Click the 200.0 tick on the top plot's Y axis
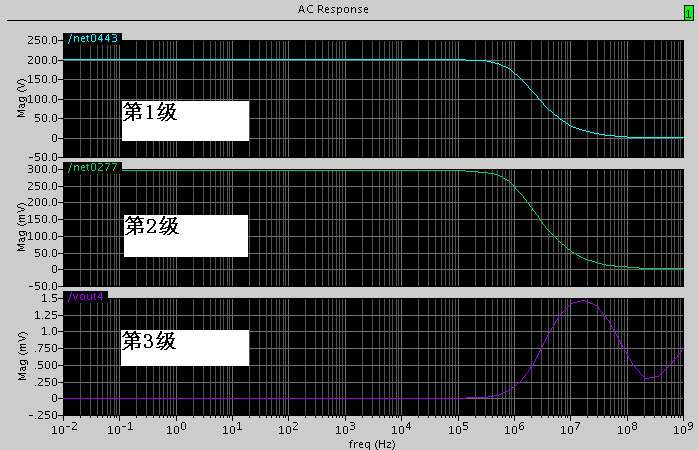 tap(42, 60)
